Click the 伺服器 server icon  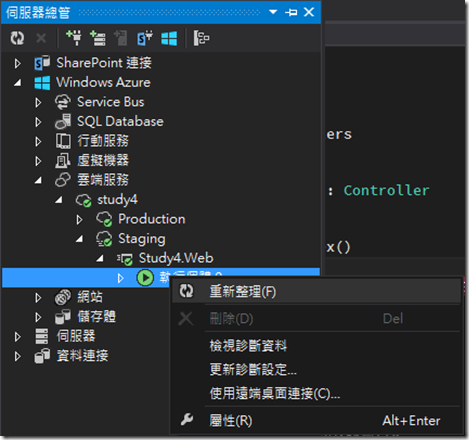pyautogui.click(x=42, y=336)
